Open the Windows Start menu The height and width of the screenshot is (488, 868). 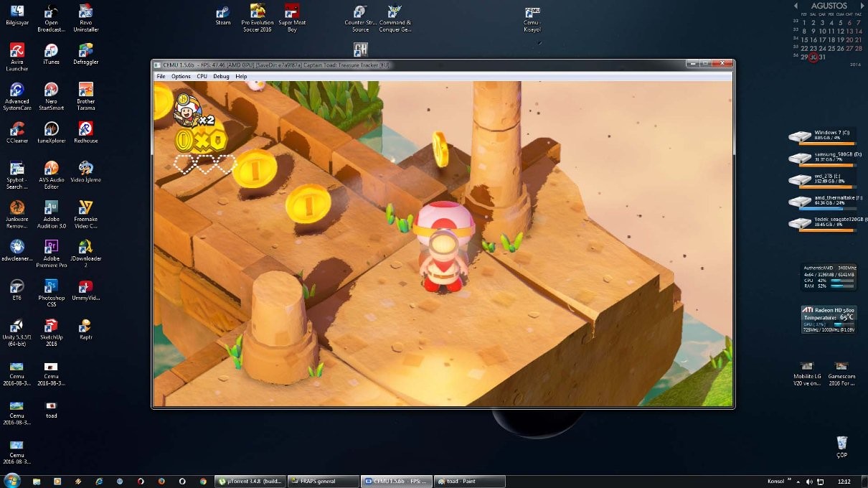[x=12, y=480]
